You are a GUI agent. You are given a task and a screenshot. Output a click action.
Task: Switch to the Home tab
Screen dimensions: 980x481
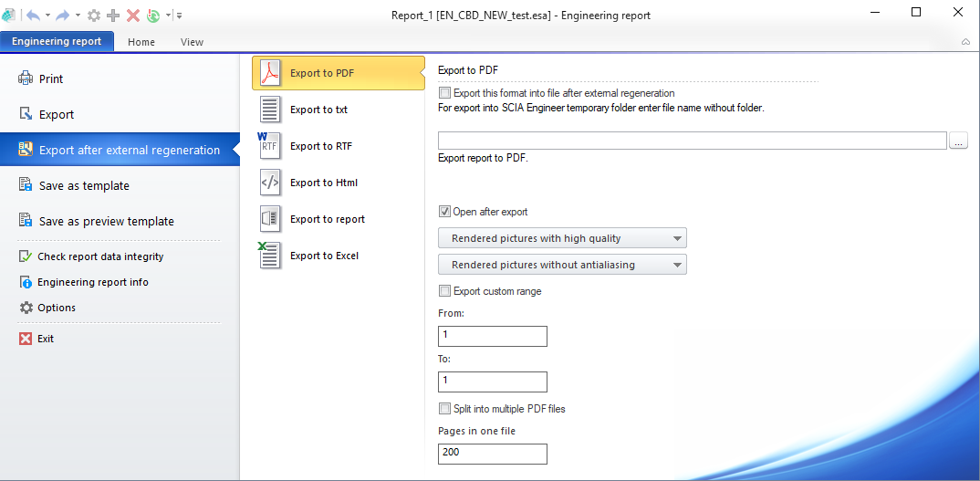(141, 42)
